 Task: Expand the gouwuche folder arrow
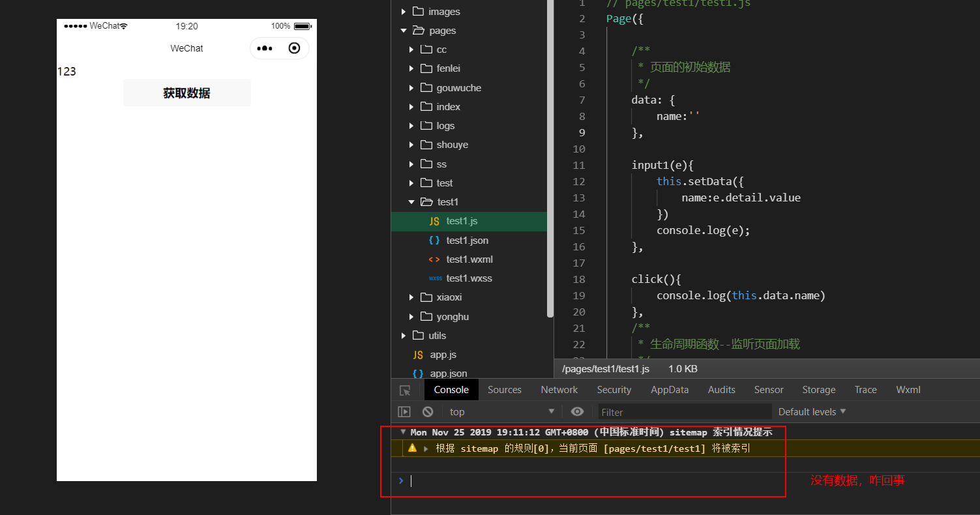[411, 88]
